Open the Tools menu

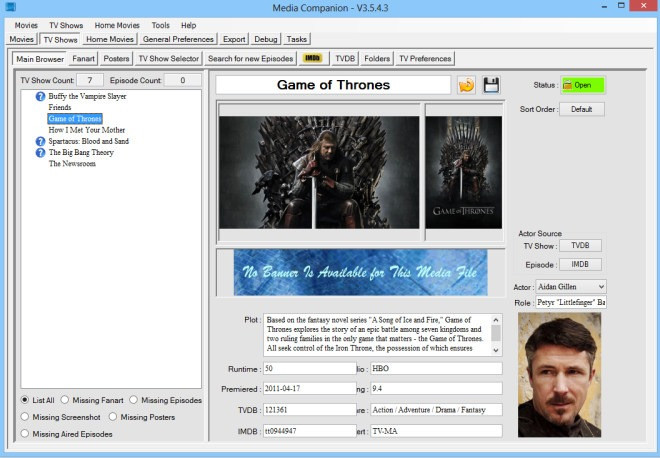click(x=160, y=25)
